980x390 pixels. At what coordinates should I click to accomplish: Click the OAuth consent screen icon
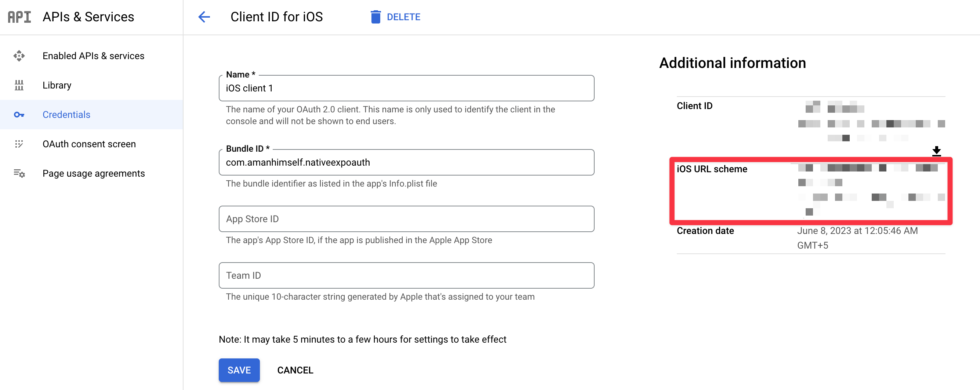tap(19, 144)
